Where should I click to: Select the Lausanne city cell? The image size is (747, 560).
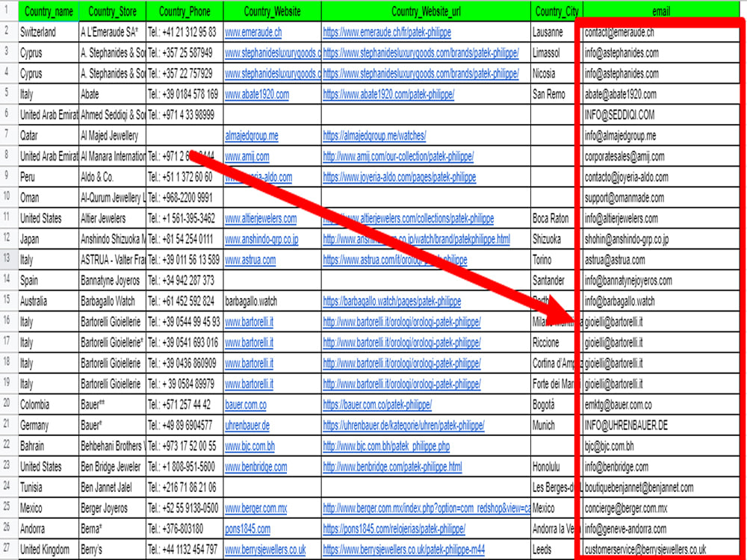click(557, 32)
